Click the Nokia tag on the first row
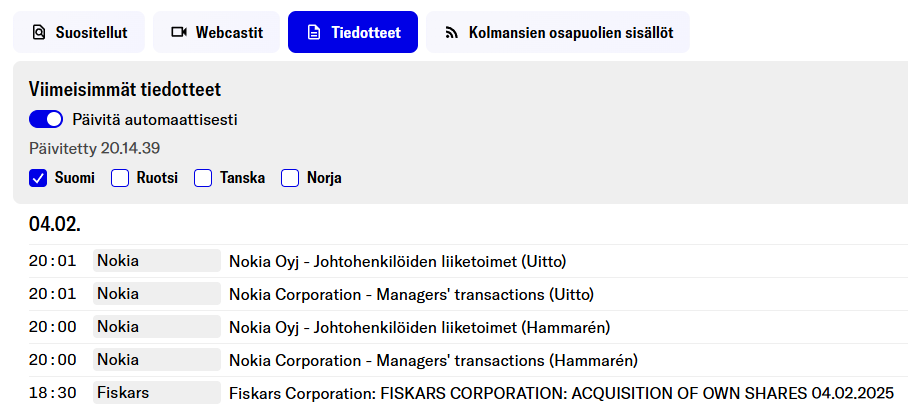Image resolution: width=908 pixels, height=409 pixels. tap(157, 262)
